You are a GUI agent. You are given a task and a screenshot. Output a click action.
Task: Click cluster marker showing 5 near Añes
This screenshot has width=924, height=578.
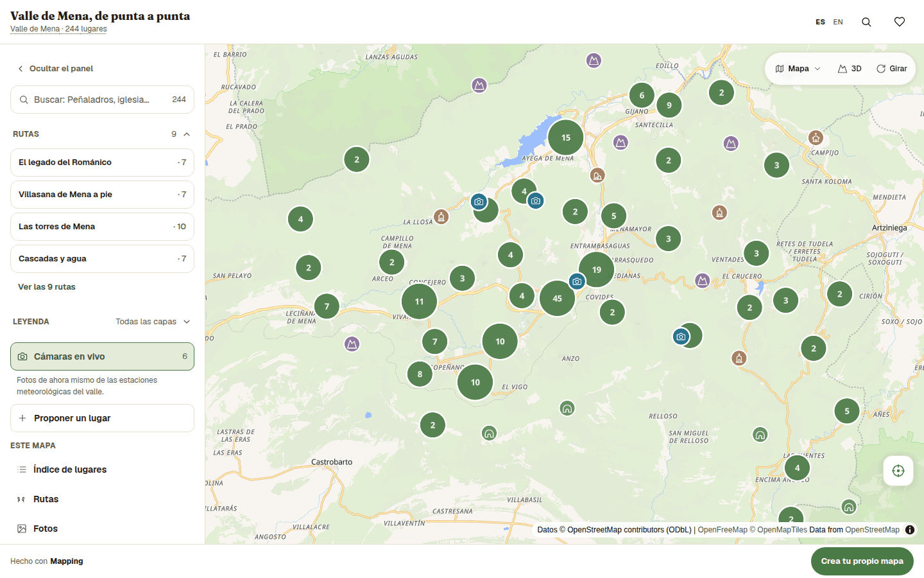847,411
